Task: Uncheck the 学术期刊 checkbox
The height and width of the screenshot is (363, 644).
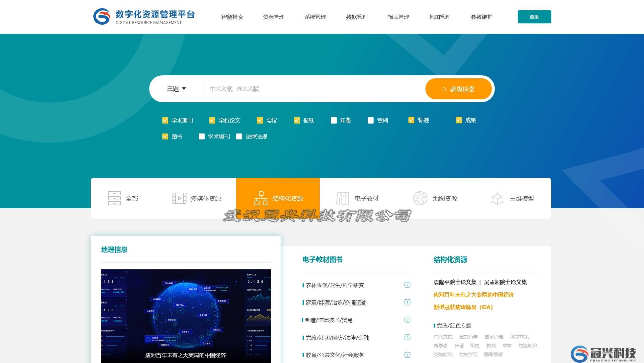Action: [165, 120]
